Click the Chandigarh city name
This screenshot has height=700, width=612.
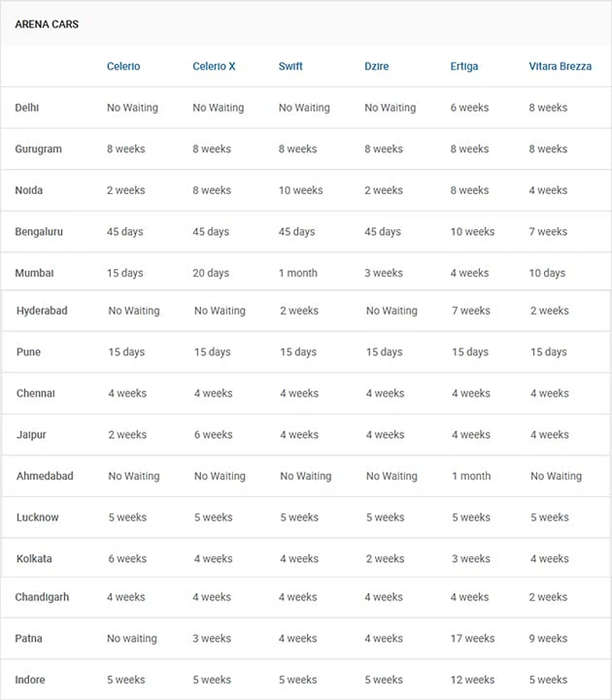(42, 597)
